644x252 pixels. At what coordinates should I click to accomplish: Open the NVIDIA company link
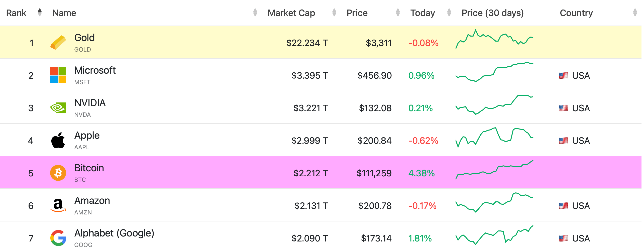[90, 103]
